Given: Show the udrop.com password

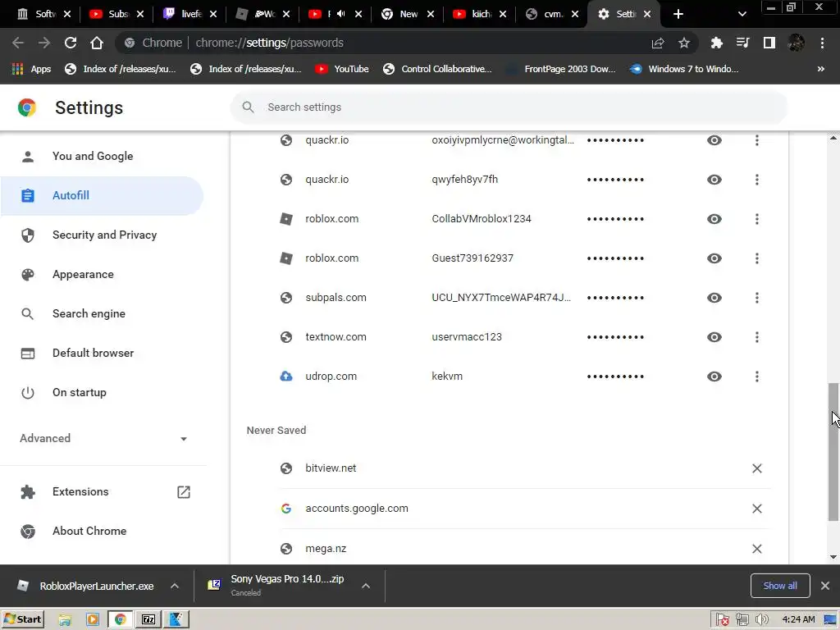Looking at the screenshot, I should [x=714, y=376].
